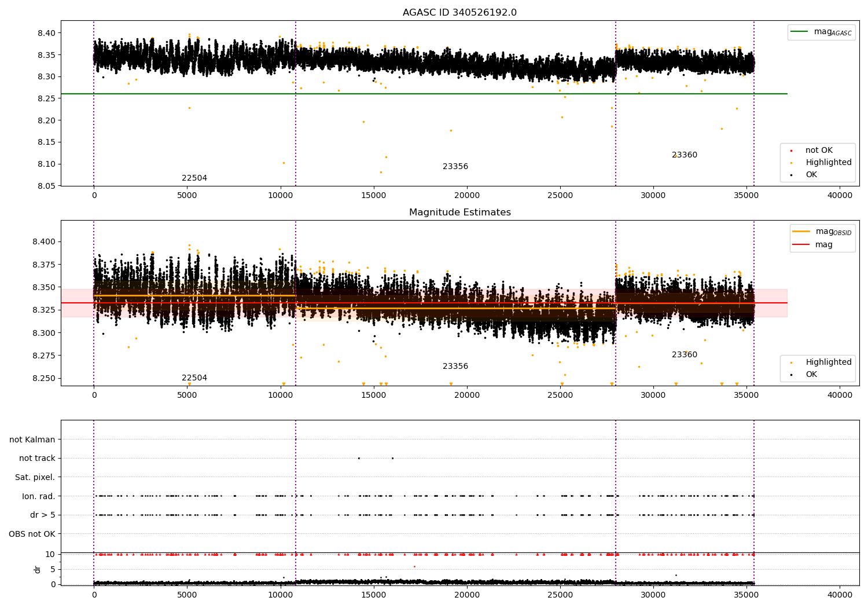Screen dimensions: 868x608
Task: Click the 23356 OBSID label in the AGASC plot
Action: point(455,167)
